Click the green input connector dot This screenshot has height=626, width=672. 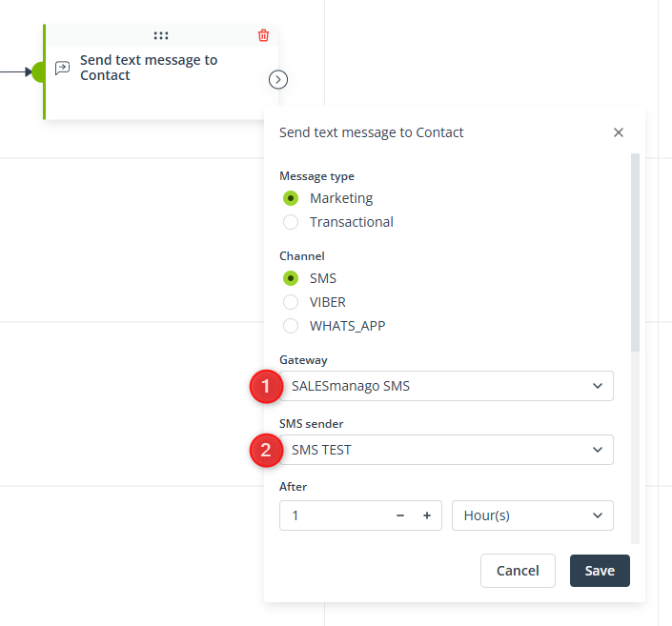[38, 72]
